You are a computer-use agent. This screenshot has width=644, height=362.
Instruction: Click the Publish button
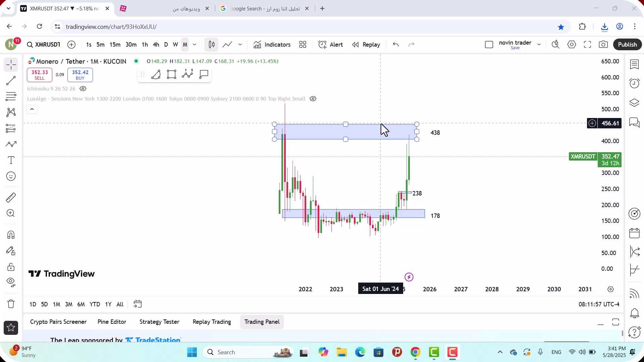[x=627, y=45]
